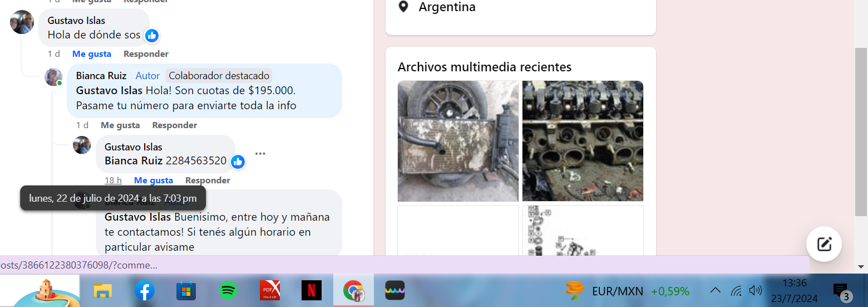This screenshot has width=868, height=307.
Task: Open the volume speaker icon
Action: coord(755,290)
